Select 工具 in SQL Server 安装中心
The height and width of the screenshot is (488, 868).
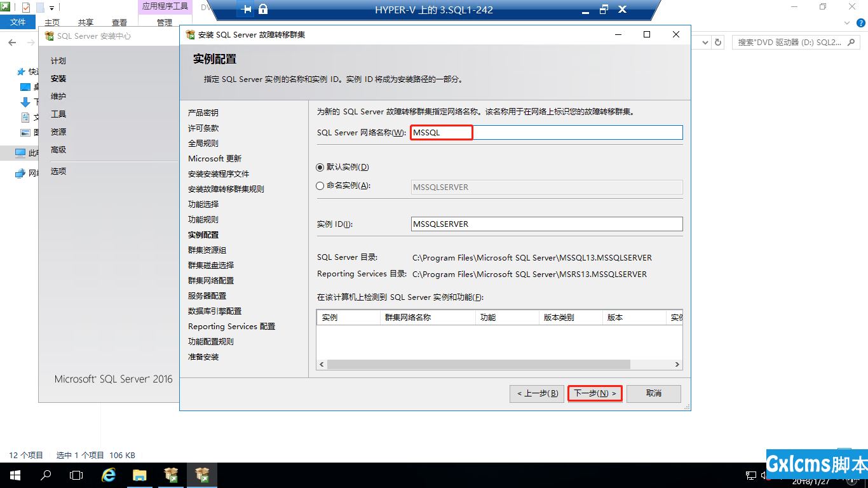(58, 114)
